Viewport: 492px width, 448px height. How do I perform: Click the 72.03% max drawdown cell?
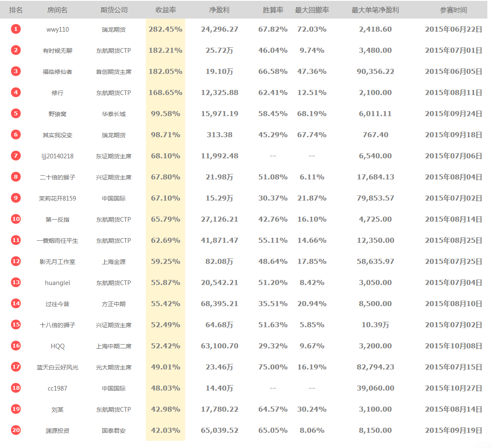click(x=312, y=29)
